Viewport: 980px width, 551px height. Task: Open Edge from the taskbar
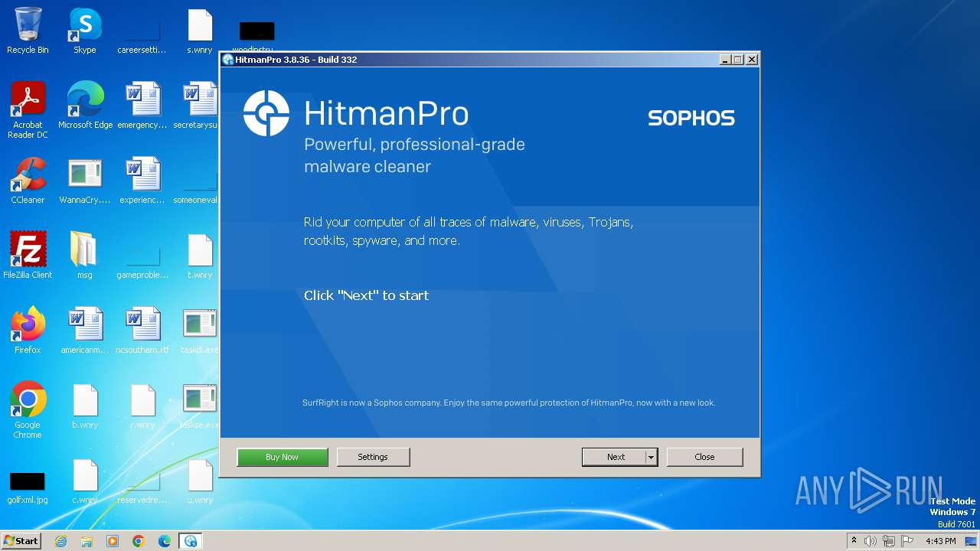165,541
